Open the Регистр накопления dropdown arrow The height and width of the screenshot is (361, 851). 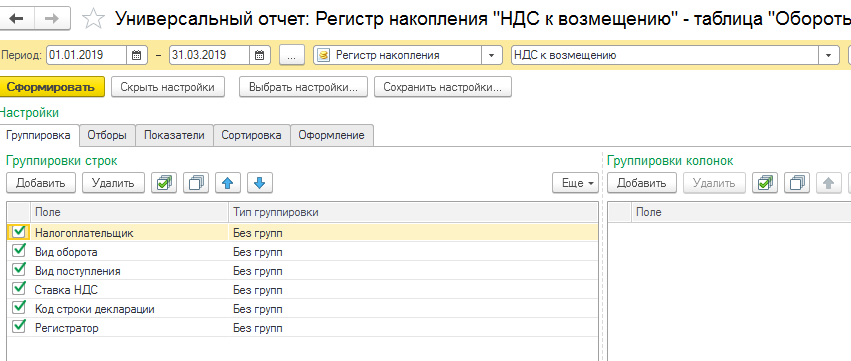[492, 55]
